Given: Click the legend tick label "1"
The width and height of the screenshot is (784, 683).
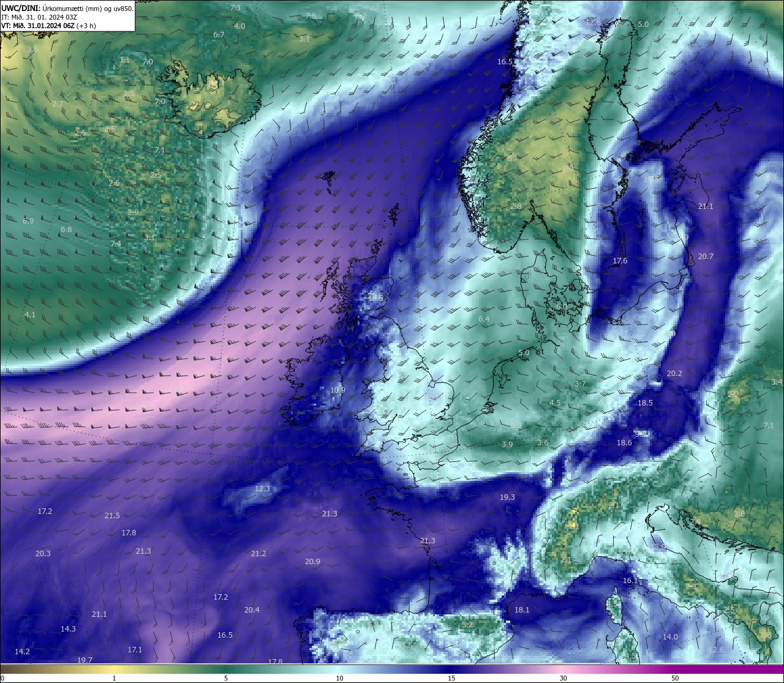Looking at the screenshot, I should click(x=114, y=678).
